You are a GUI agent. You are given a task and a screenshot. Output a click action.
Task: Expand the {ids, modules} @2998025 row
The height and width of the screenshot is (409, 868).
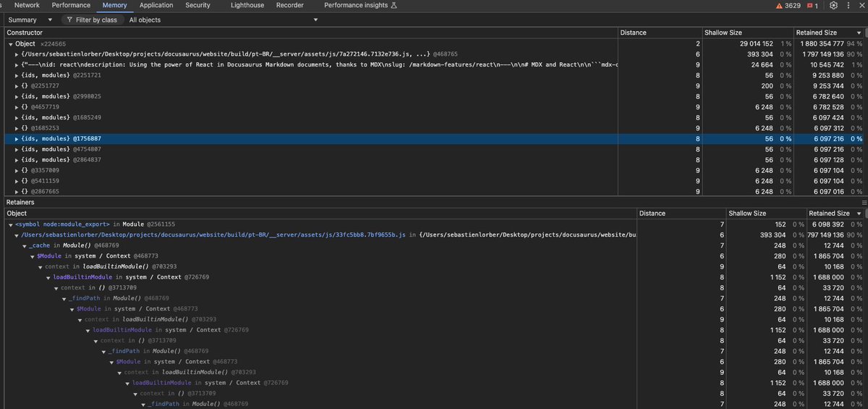(17, 96)
